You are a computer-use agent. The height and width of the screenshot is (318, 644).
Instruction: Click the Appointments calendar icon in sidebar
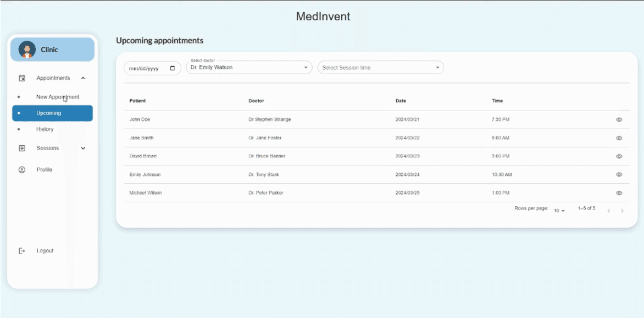point(21,78)
